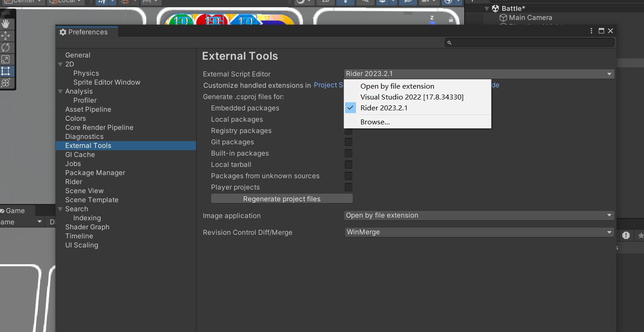Toggle the scene view gizmo lock icon
Screen dimensions: 644x332
click(x=451, y=20)
